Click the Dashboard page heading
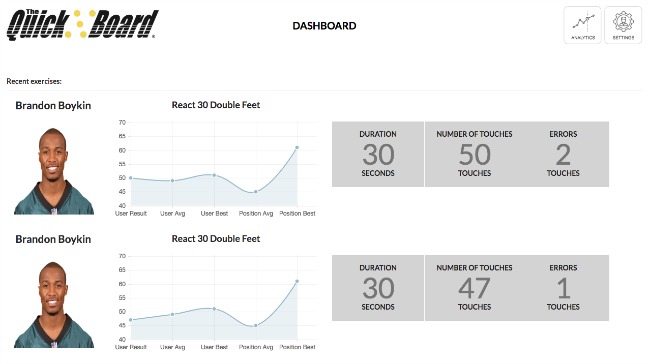 click(324, 26)
